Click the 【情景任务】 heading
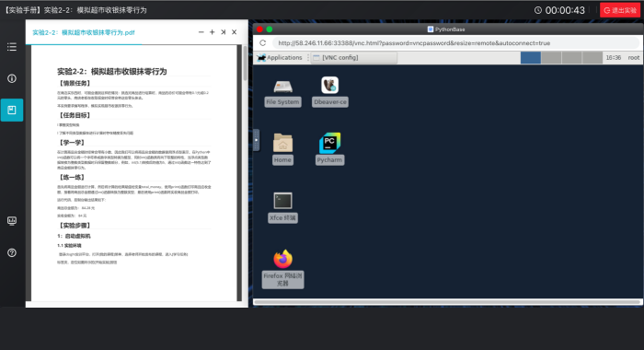Screen dimensions: 644x350 [x=74, y=84]
